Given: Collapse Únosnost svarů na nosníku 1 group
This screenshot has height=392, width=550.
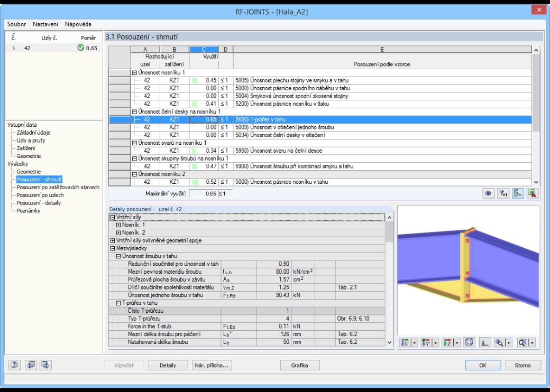Looking at the screenshot, I should tap(134, 143).
